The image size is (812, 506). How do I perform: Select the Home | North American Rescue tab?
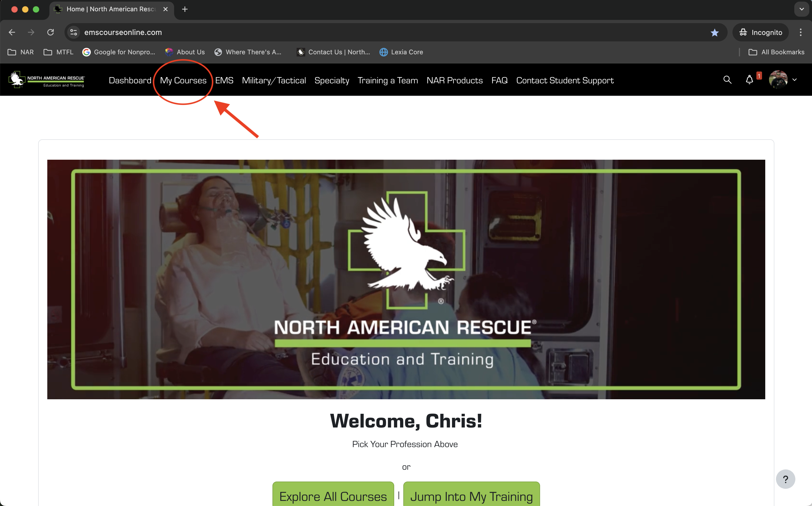[111, 9]
